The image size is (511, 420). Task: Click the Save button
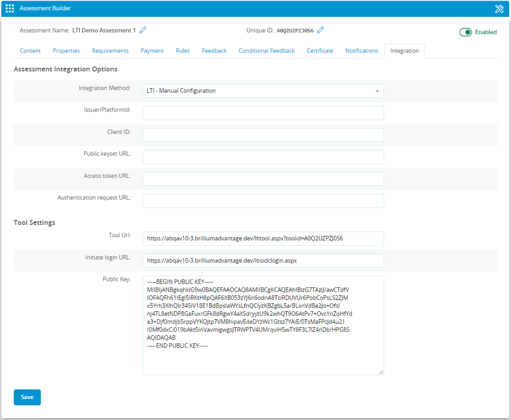tap(27, 397)
